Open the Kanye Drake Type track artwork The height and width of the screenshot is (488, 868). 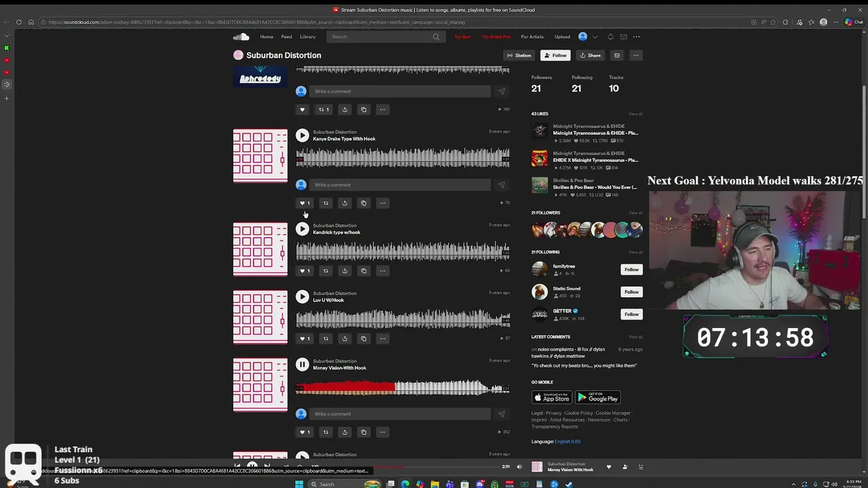click(260, 156)
